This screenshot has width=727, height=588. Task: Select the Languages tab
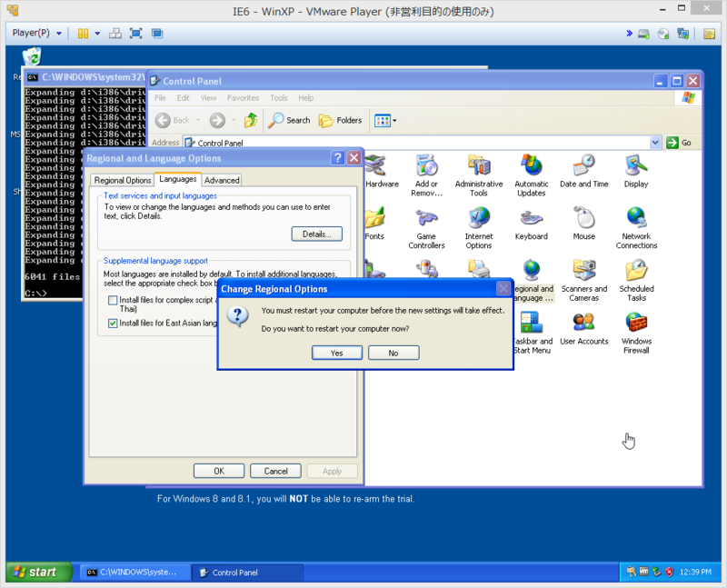click(x=177, y=179)
